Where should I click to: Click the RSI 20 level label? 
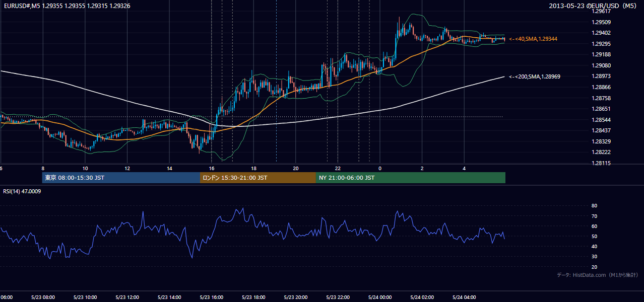(594, 267)
